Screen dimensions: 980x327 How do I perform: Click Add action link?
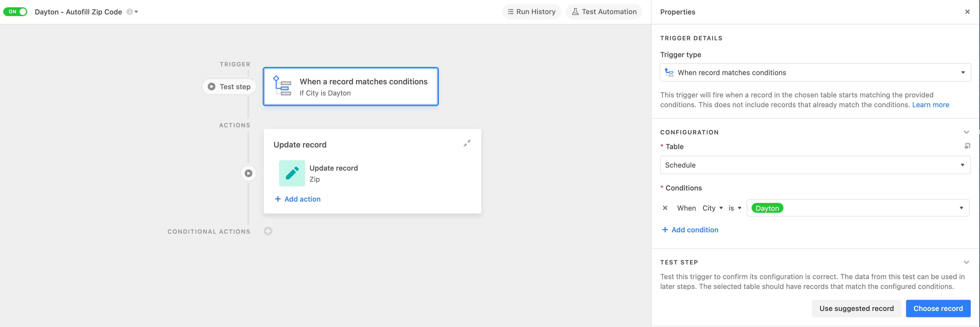297,199
